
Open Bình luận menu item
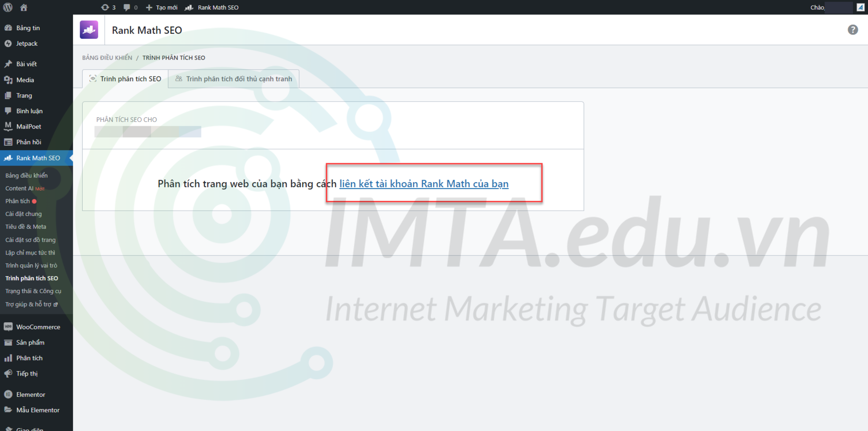coord(30,111)
